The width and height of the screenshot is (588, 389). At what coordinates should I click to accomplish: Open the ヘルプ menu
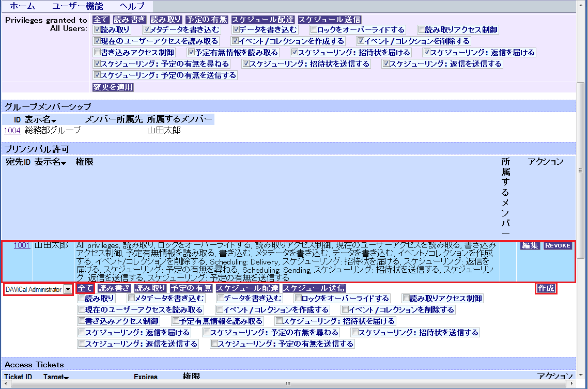coord(131,6)
